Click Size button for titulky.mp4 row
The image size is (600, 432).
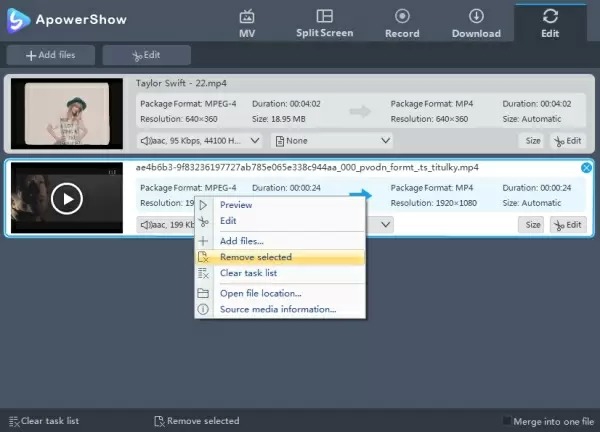tap(532, 225)
